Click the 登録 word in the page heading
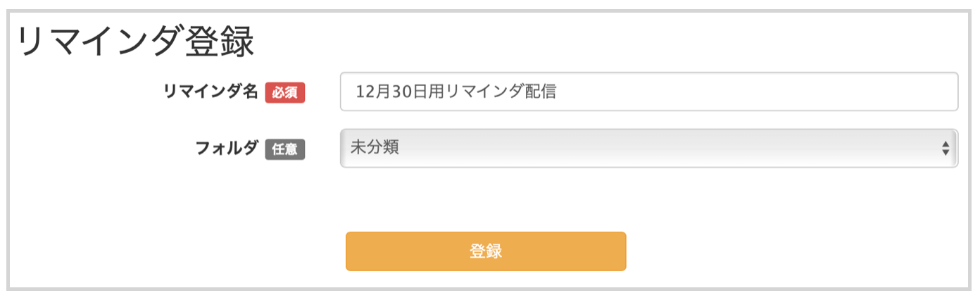 (219, 44)
